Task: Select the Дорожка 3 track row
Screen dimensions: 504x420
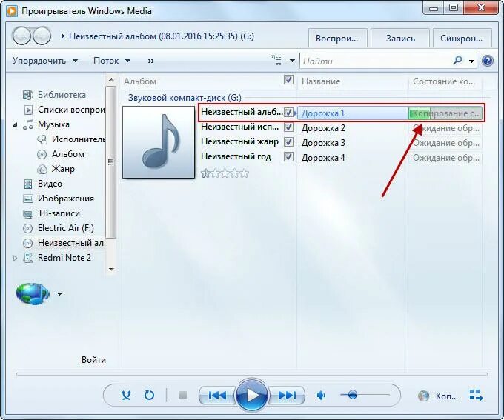Action: [x=390, y=142]
